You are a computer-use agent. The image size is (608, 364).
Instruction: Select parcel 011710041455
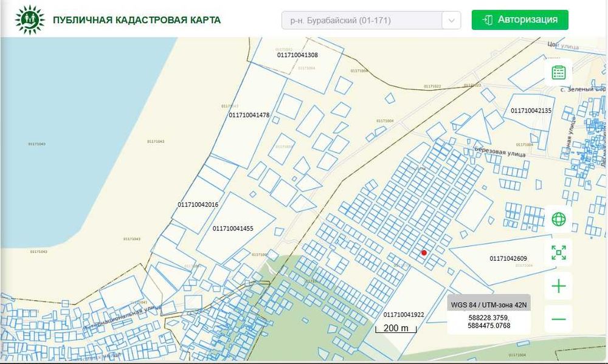click(x=233, y=228)
